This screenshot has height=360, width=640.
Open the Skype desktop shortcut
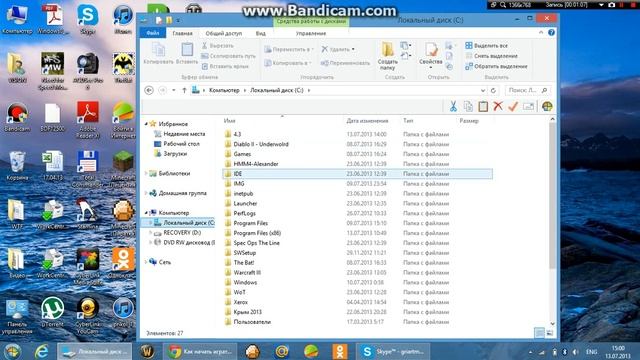click(x=87, y=19)
